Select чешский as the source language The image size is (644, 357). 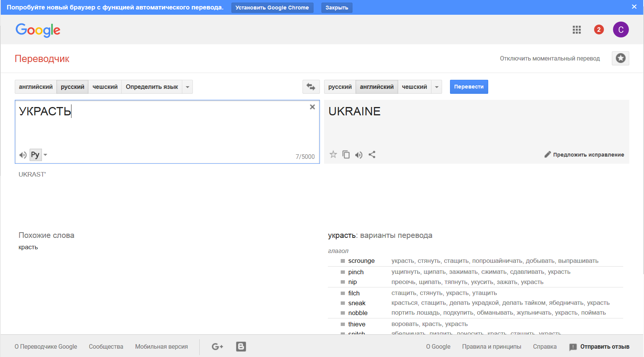point(105,87)
